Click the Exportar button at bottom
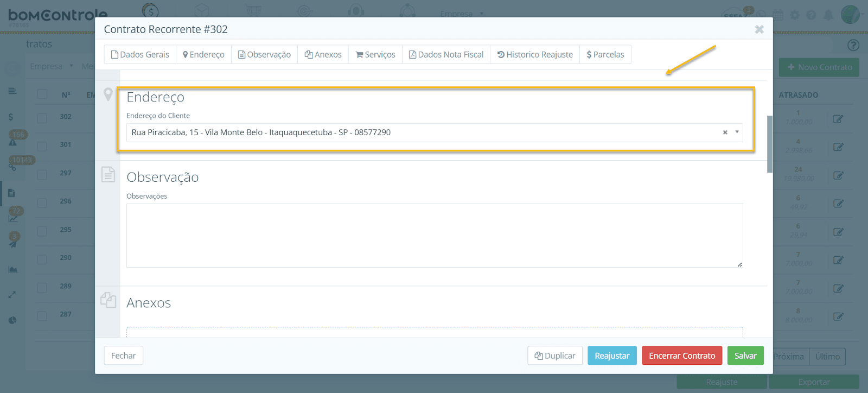The image size is (868, 393). [x=814, y=382]
